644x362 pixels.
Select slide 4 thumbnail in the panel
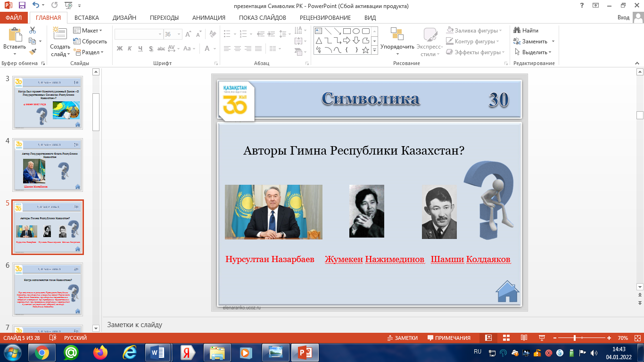pyautogui.click(x=48, y=165)
